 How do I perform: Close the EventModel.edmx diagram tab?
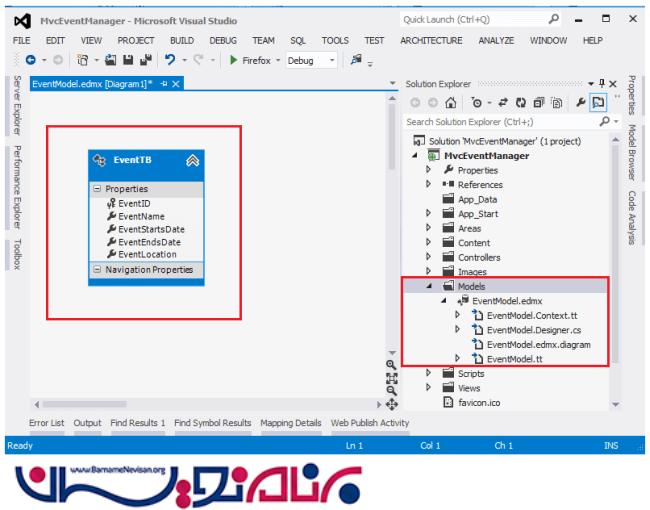(x=176, y=84)
